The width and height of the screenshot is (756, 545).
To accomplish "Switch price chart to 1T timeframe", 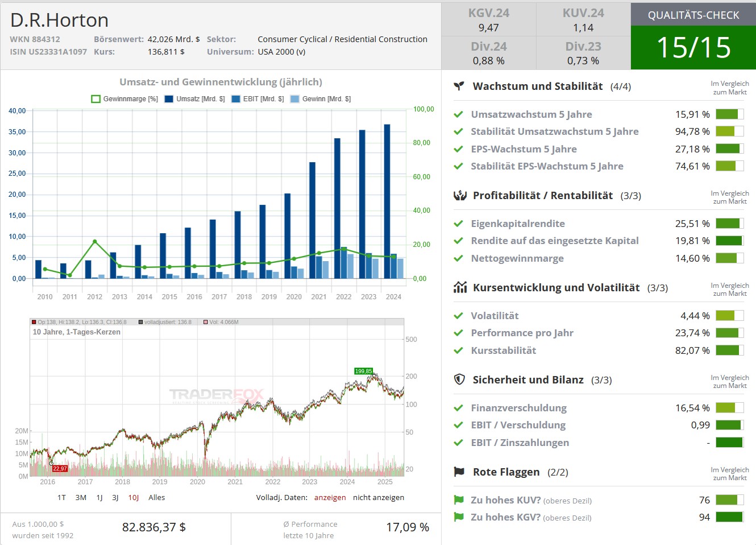I will point(61,497).
